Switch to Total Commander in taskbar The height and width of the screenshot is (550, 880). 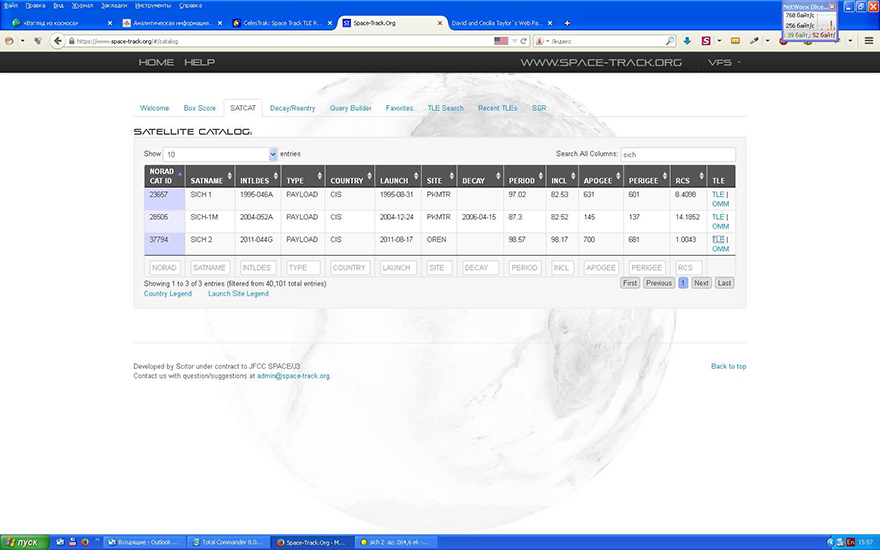[228, 542]
